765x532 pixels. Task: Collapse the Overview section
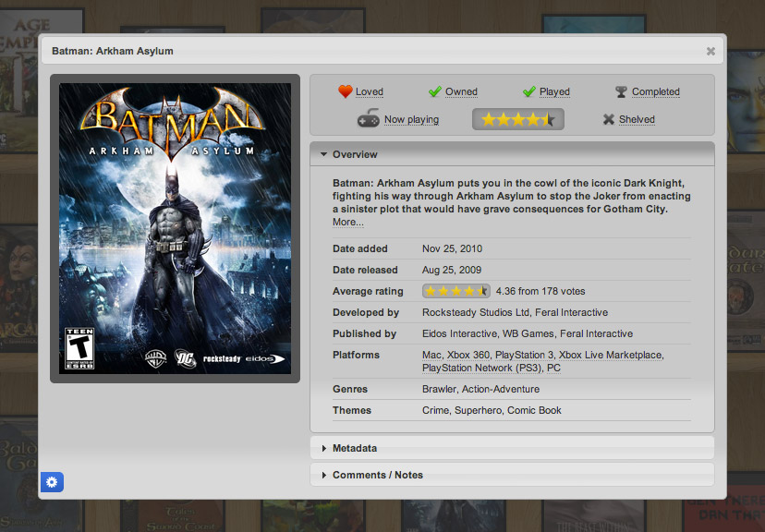coord(355,154)
